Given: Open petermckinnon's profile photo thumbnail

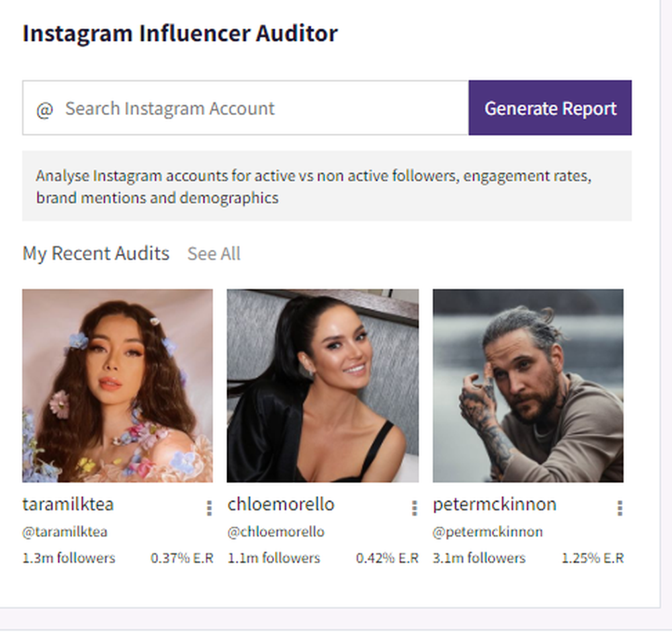Looking at the screenshot, I should (x=528, y=385).
